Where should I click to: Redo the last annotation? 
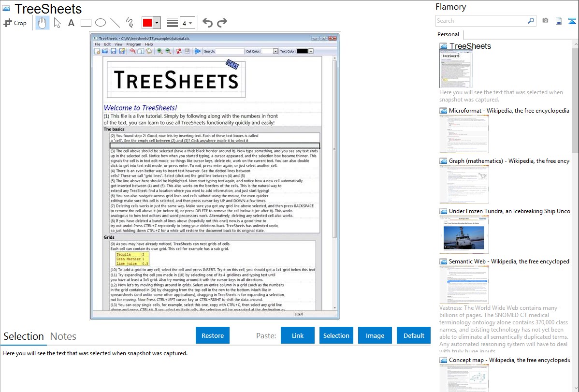[222, 23]
